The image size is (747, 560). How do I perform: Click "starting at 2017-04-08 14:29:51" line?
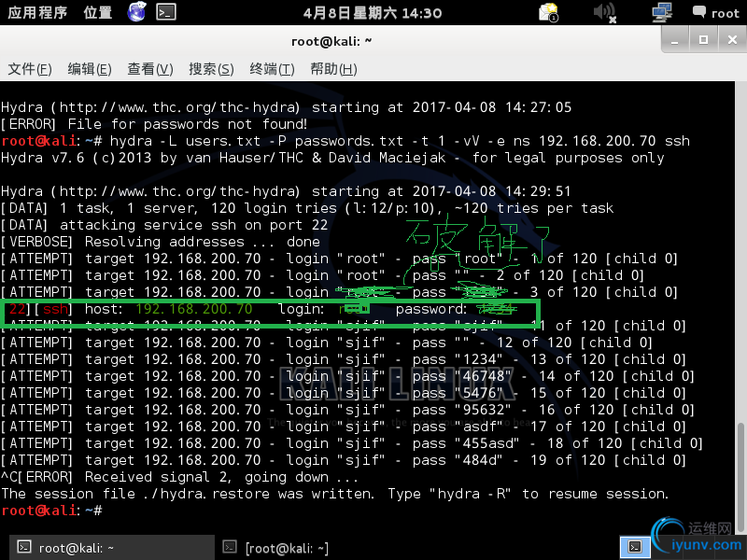point(286,191)
